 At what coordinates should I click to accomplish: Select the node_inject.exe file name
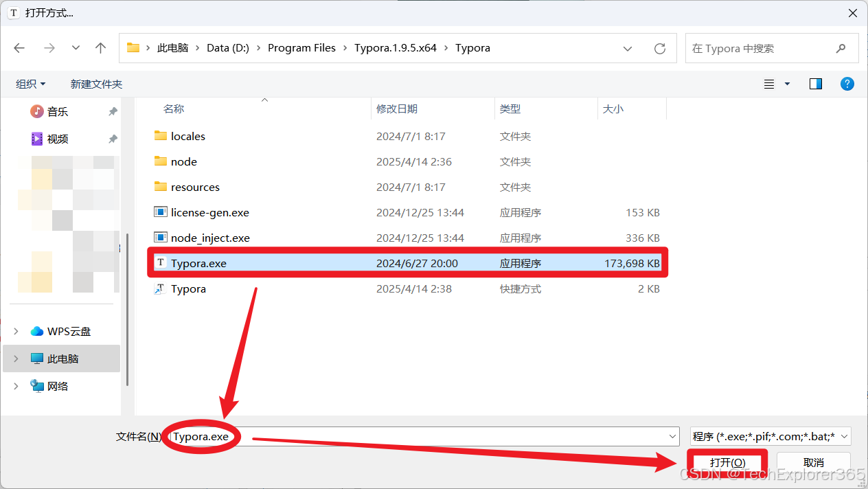click(x=210, y=238)
